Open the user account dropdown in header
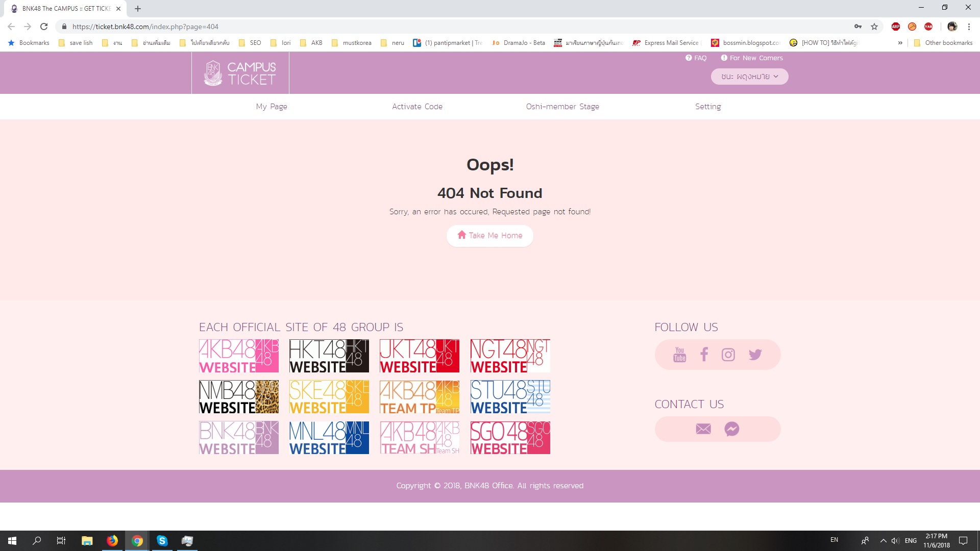Image resolution: width=980 pixels, height=551 pixels. 749,77
